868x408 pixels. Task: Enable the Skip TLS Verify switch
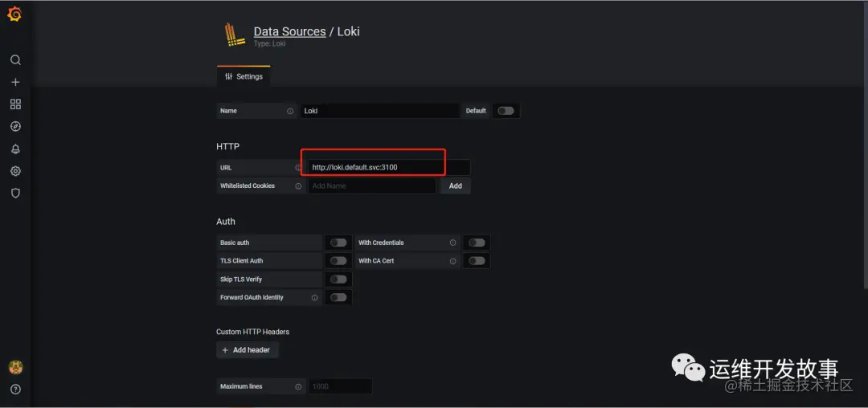coord(338,279)
